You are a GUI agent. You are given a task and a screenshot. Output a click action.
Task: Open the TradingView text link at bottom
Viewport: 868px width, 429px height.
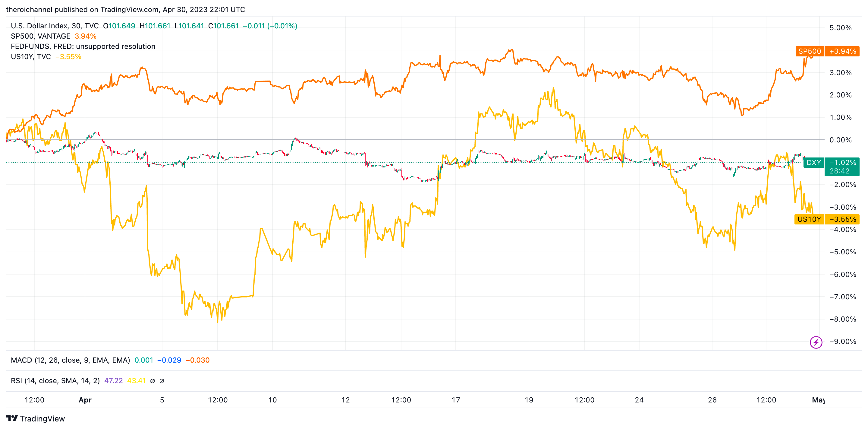pos(42,418)
